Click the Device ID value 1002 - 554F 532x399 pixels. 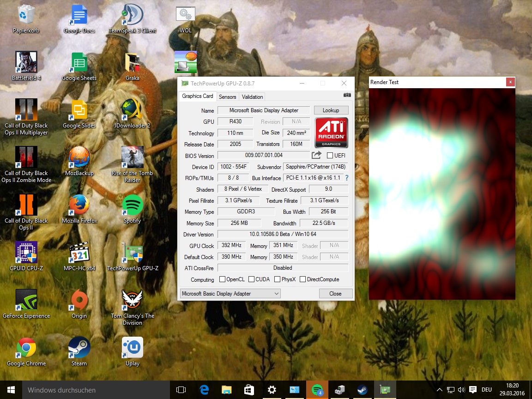point(233,167)
